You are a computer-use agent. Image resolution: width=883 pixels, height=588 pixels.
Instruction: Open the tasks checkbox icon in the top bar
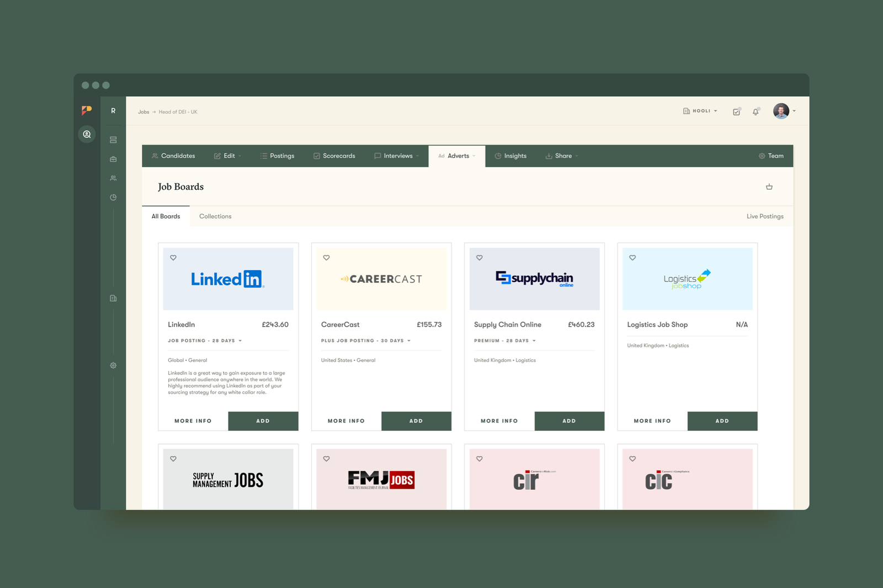click(x=736, y=111)
